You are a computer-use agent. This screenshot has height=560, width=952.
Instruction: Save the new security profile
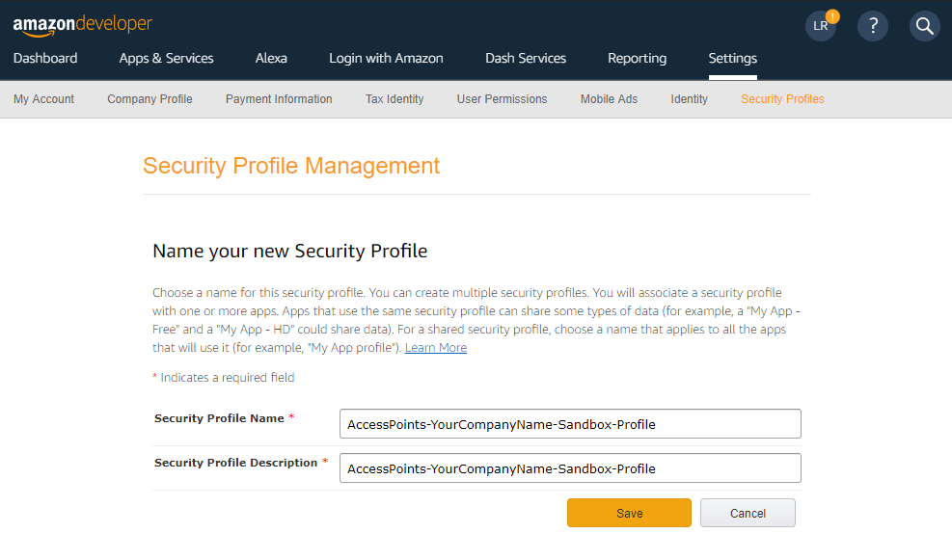point(629,513)
